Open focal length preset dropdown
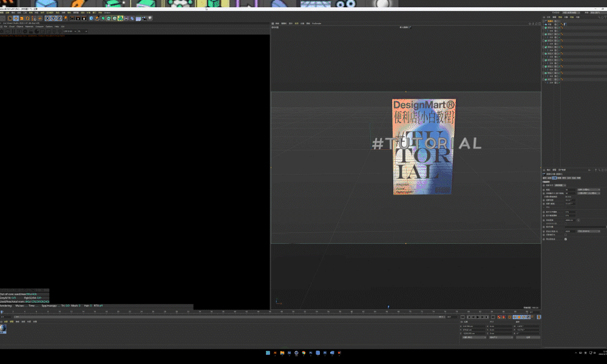 point(589,189)
